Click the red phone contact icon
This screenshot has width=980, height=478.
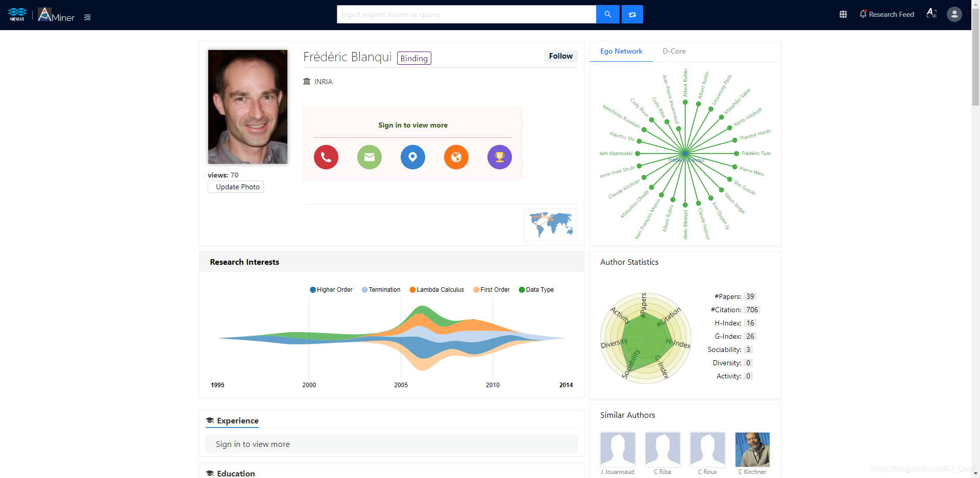click(x=326, y=157)
